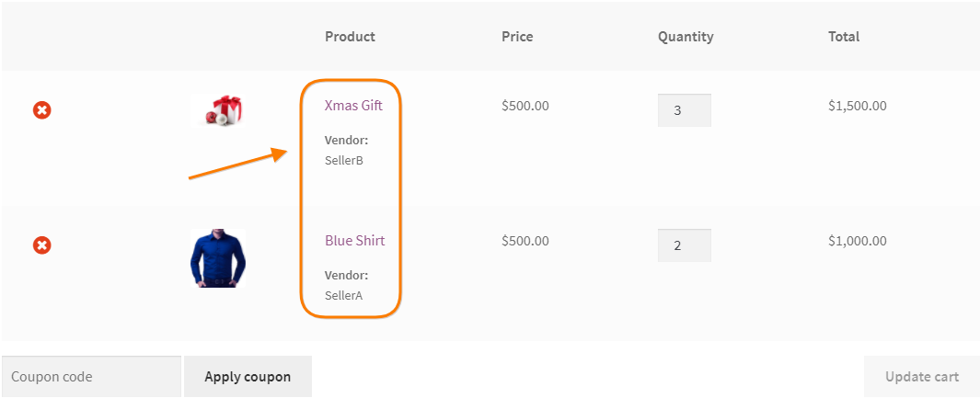Click the $1,500.00 line total

[857, 106]
